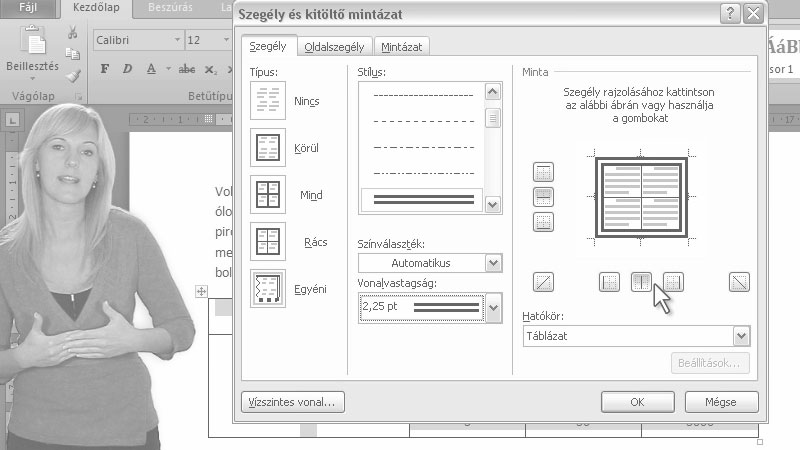This screenshot has height=450, width=800.
Task: Toggle the bottom border button in preview
Action: (x=544, y=221)
